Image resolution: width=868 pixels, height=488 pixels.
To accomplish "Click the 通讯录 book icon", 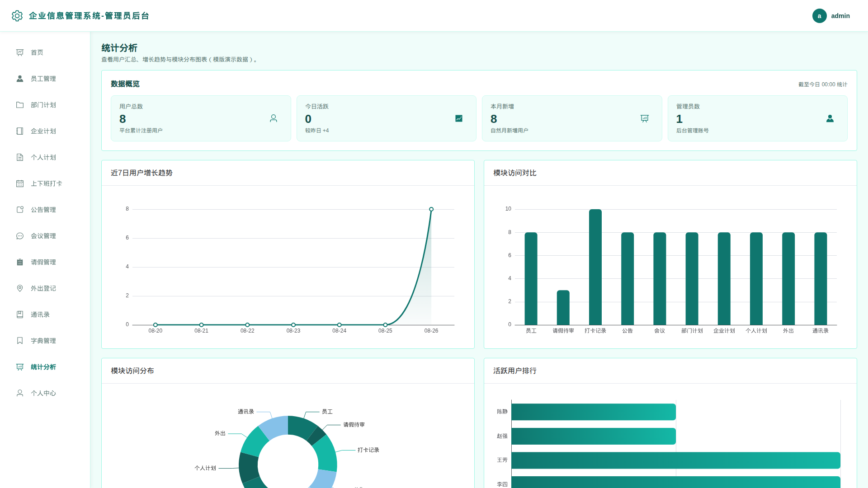I will (20, 314).
